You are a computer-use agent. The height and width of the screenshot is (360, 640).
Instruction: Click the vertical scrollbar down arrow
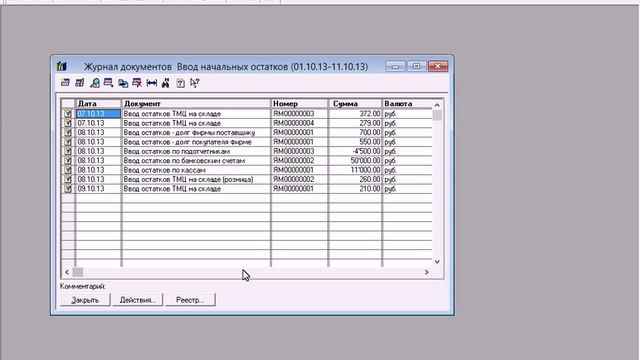pyautogui.click(x=437, y=262)
